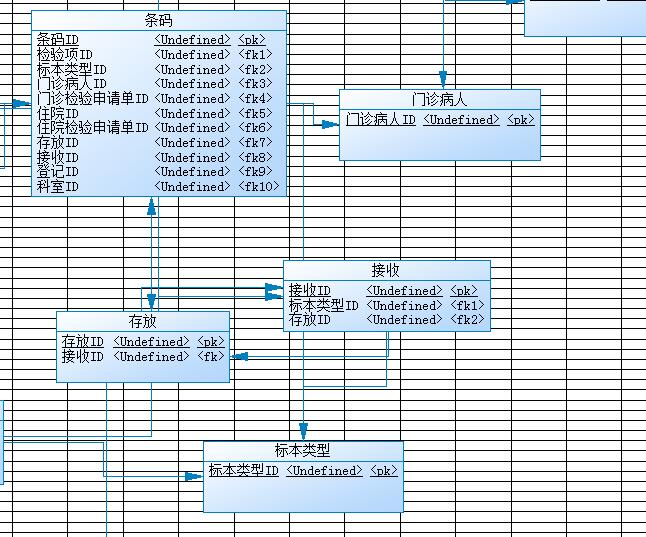Select <Undefined> datatype in 门诊病人 table
Screen dimensions: 646x537
tap(461, 120)
